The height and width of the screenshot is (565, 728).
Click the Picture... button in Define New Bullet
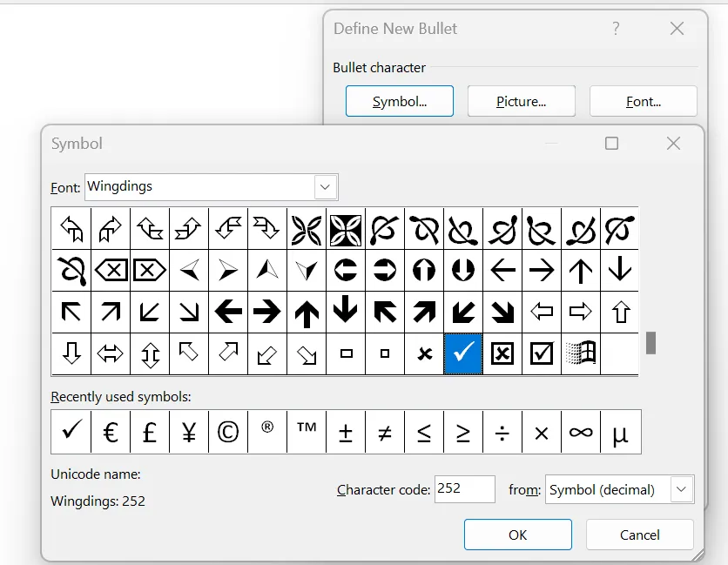click(522, 101)
